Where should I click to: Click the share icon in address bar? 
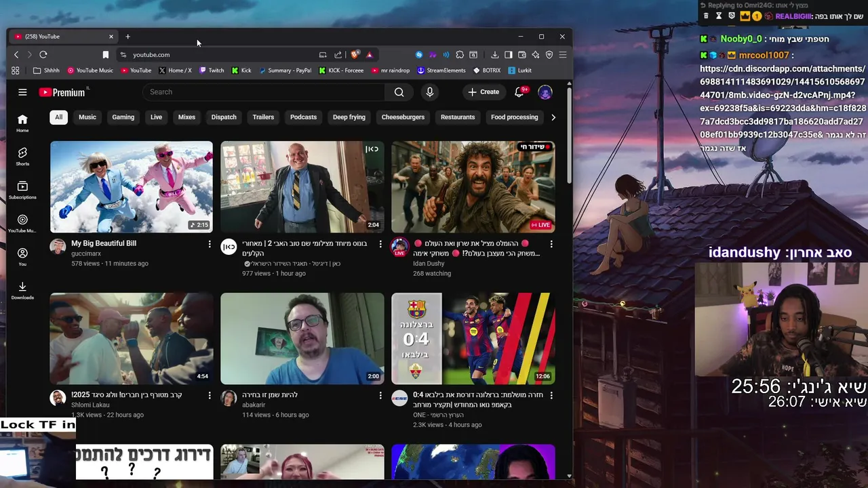[338, 54]
